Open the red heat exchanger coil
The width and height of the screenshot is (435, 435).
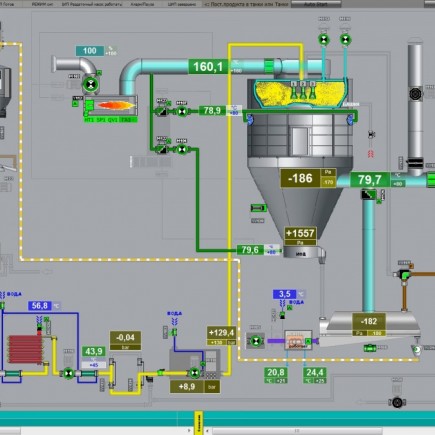[25, 349]
